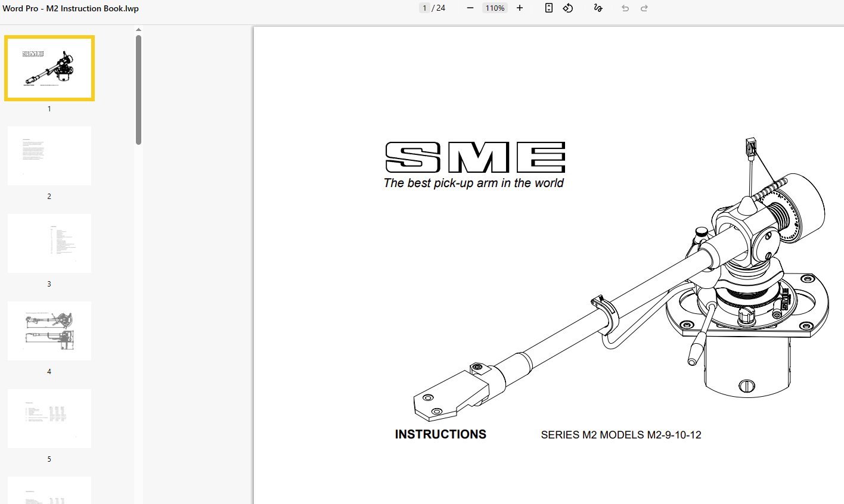Go to page 5 thumbnail
Viewport: 844px width, 504px height.
pos(49,418)
